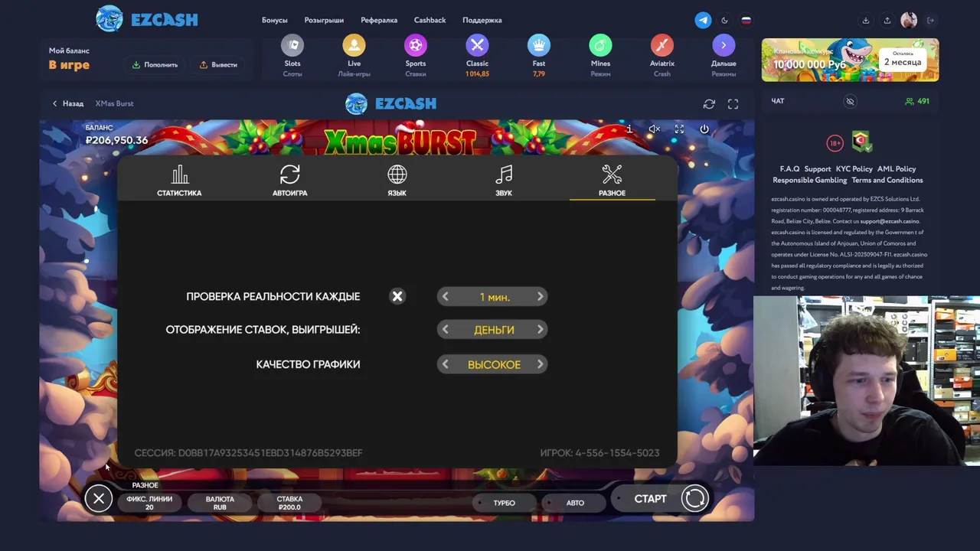Open the Slots game category

pyautogui.click(x=292, y=56)
